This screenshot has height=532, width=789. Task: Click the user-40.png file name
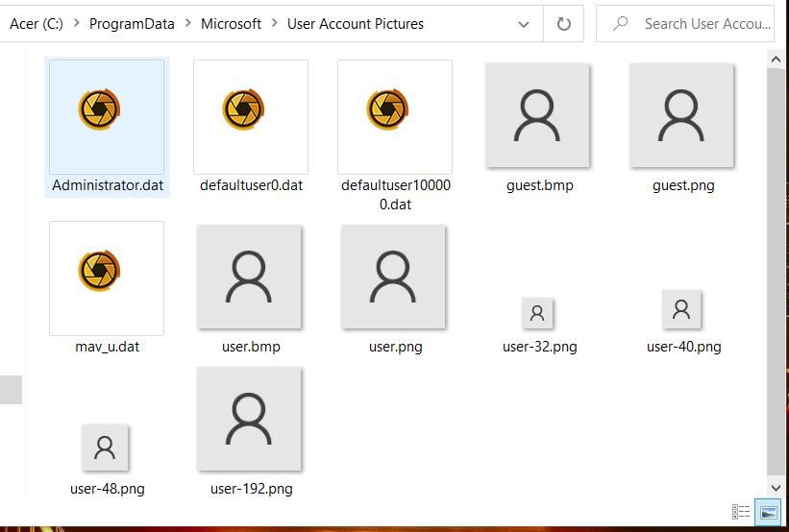(x=684, y=347)
